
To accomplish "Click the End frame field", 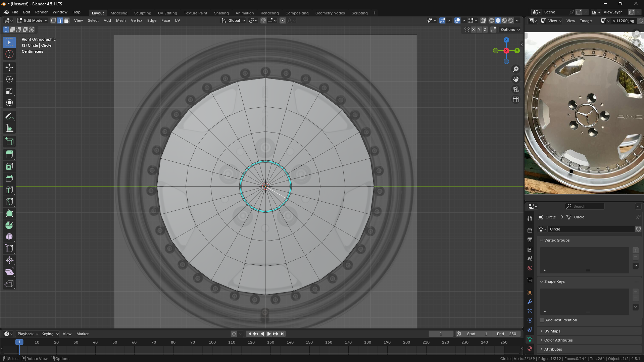I will click(x=506, y=334).
